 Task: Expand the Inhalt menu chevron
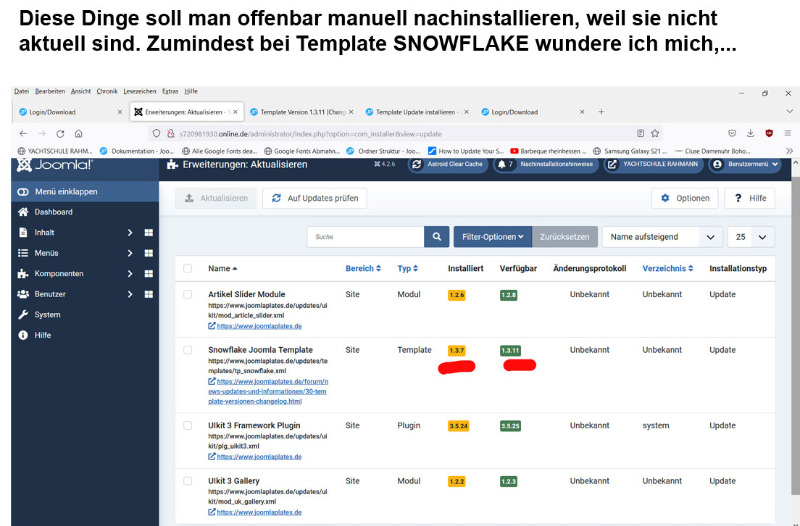[130, 233]
